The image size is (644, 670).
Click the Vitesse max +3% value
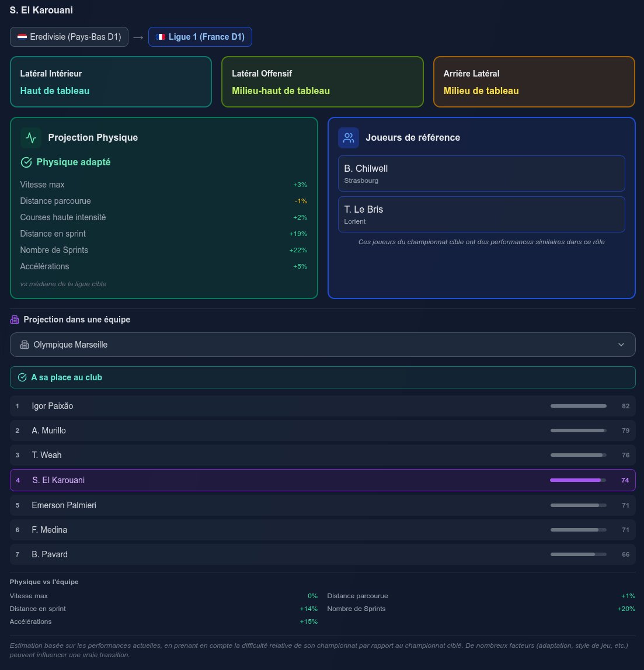pos(300,185)
